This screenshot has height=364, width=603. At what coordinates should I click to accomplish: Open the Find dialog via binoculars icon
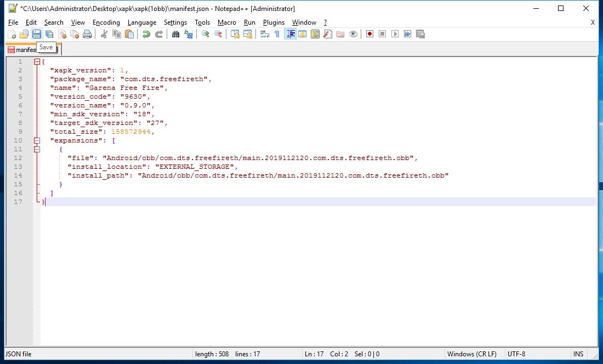click(x=175, y=33)
